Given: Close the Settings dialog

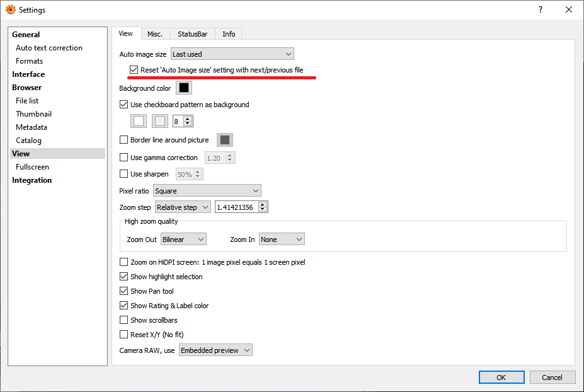Looking at the screenshot, I should (569, 9).
